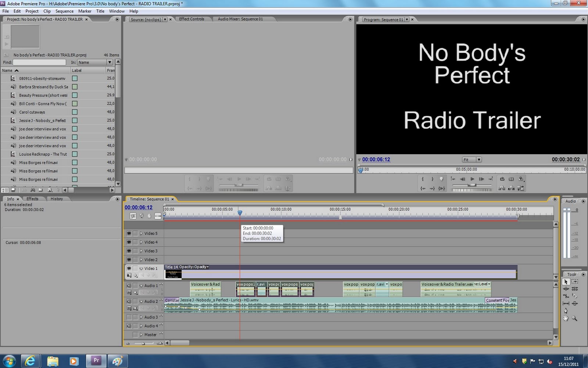
Task: Click Play In to Out in Program monitor
Action: tap(442, 188)
